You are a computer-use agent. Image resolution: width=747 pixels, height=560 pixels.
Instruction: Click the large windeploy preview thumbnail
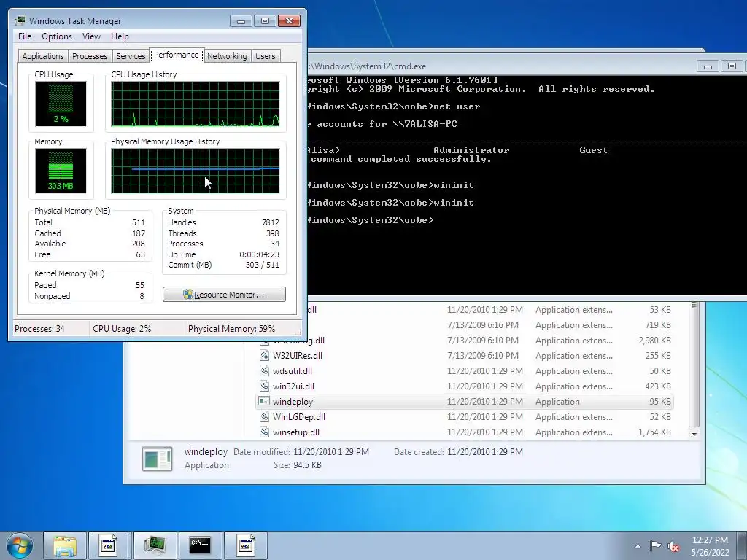(x=158, y=459)
